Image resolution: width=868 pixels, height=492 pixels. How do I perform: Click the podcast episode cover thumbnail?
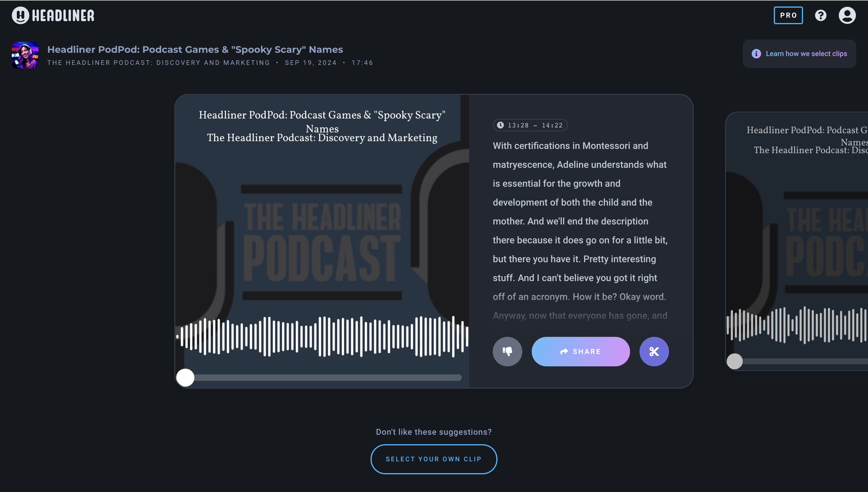pyautogui.click(x=25, y=55)
